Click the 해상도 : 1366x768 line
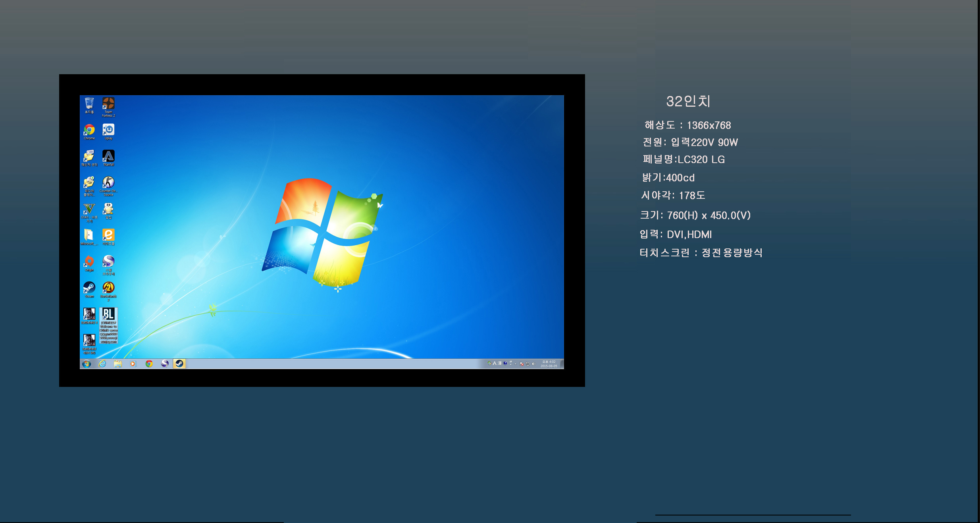This screenshot has height=523, width=980. point(688,125)
